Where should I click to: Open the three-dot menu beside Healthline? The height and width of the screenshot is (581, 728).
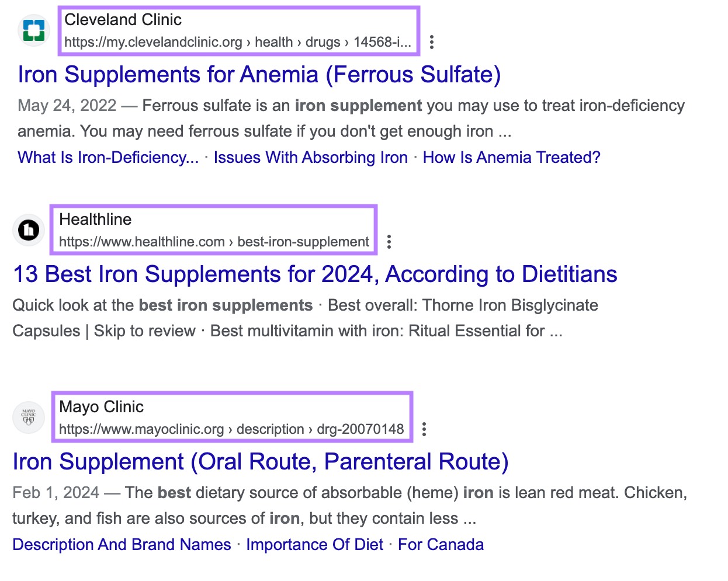[x=389, y=242]
